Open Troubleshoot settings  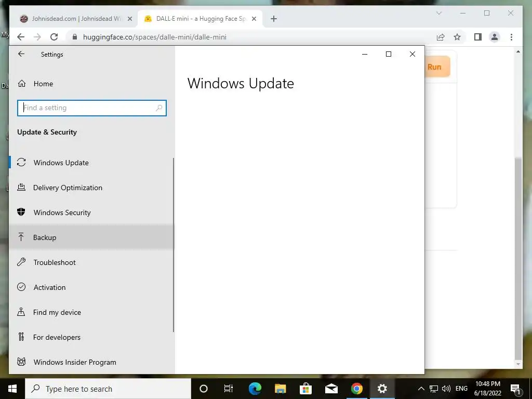[91, 262]
